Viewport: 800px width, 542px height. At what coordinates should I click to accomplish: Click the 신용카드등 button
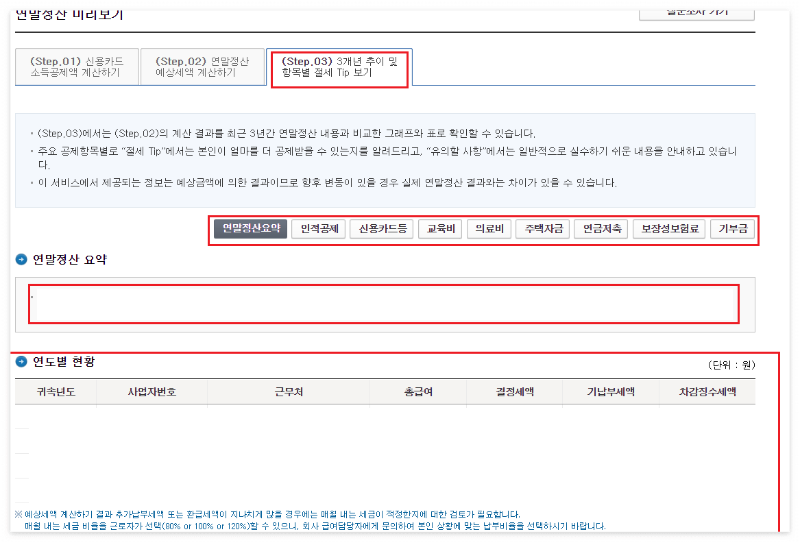[382, 229]
